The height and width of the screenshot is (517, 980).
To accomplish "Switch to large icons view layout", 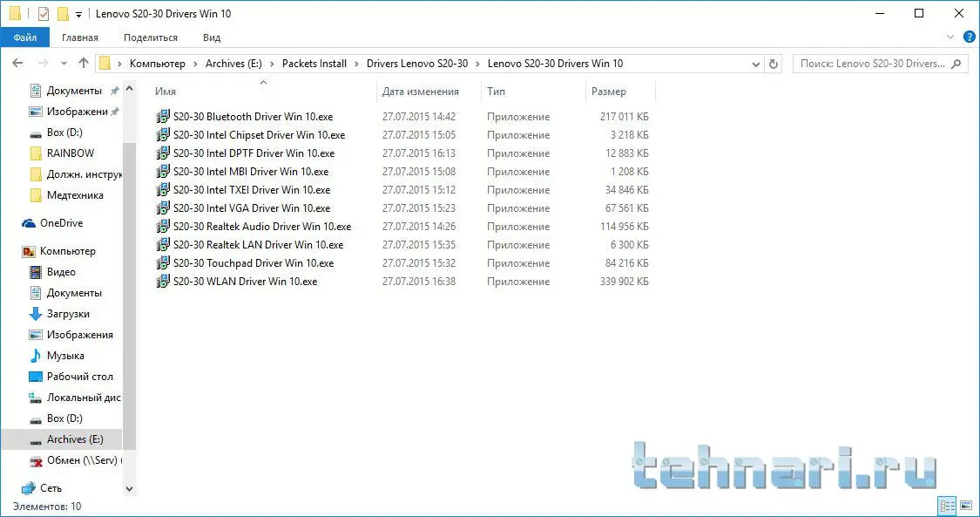I will 965,506.
